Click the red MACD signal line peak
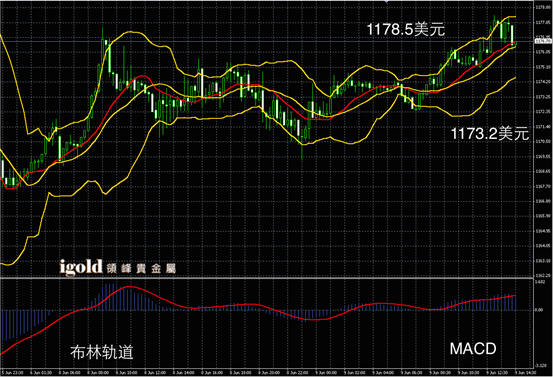 click(128, 287)
